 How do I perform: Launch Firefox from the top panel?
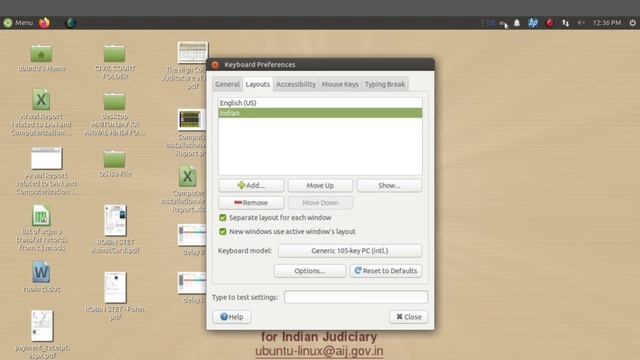pyautogui.click(x=44, y=22)
